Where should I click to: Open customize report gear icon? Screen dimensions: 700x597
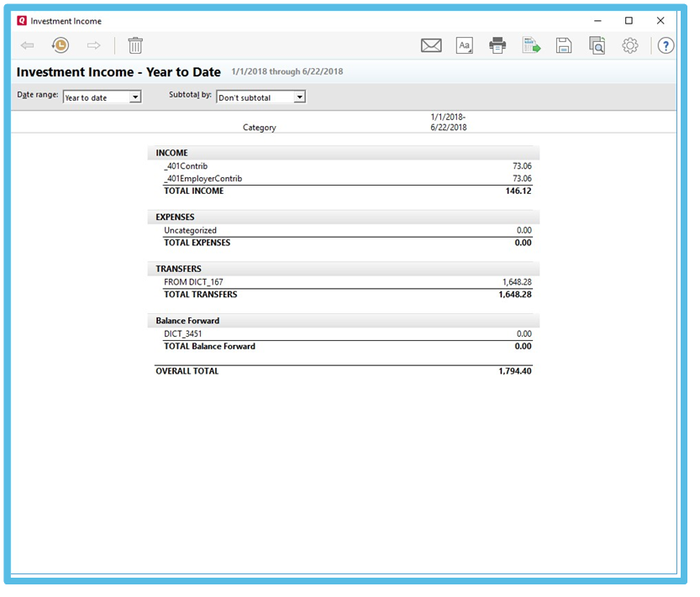click(630, 45)
